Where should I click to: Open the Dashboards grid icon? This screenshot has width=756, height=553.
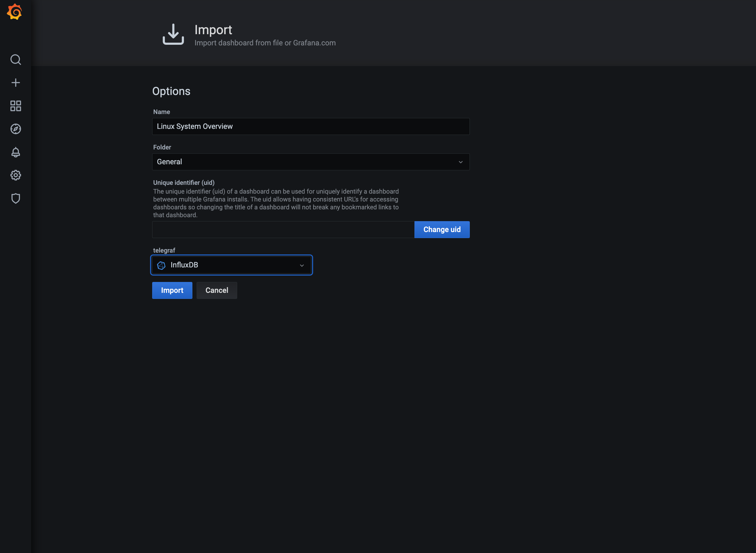(x=15, y=106)
